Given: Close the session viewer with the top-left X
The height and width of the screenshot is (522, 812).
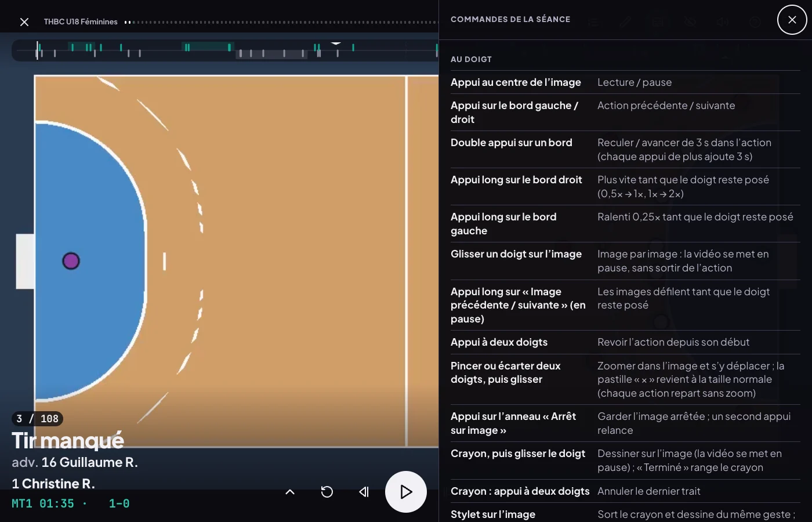Looking at the screenshot, I should tap(24, 22).
